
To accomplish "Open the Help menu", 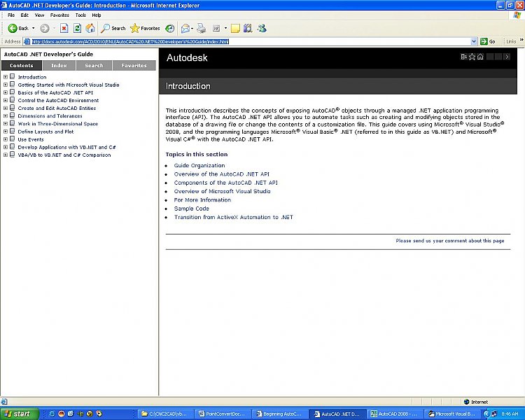I will point(97,15).
